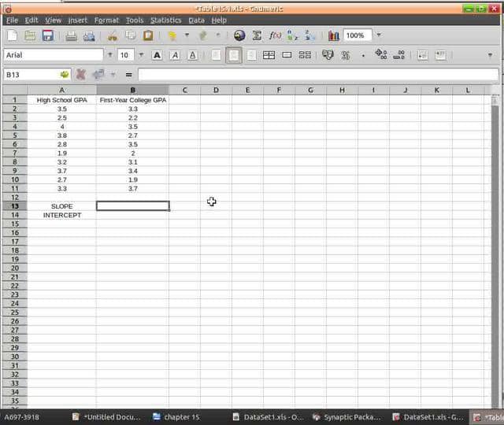Viewport: 504px width, 425px height.
Task: Expand format toolbar overflow arrow
Action: pyautogui.click(x=490, y=55)
